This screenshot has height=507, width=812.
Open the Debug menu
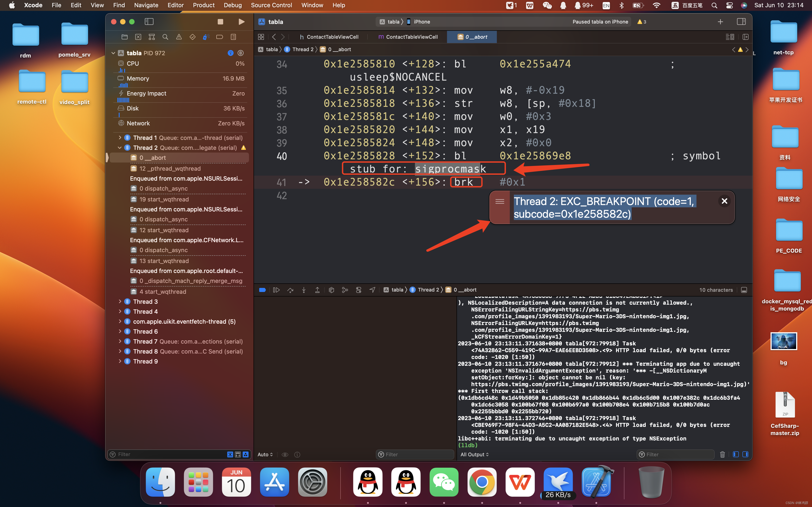[232, 5]
